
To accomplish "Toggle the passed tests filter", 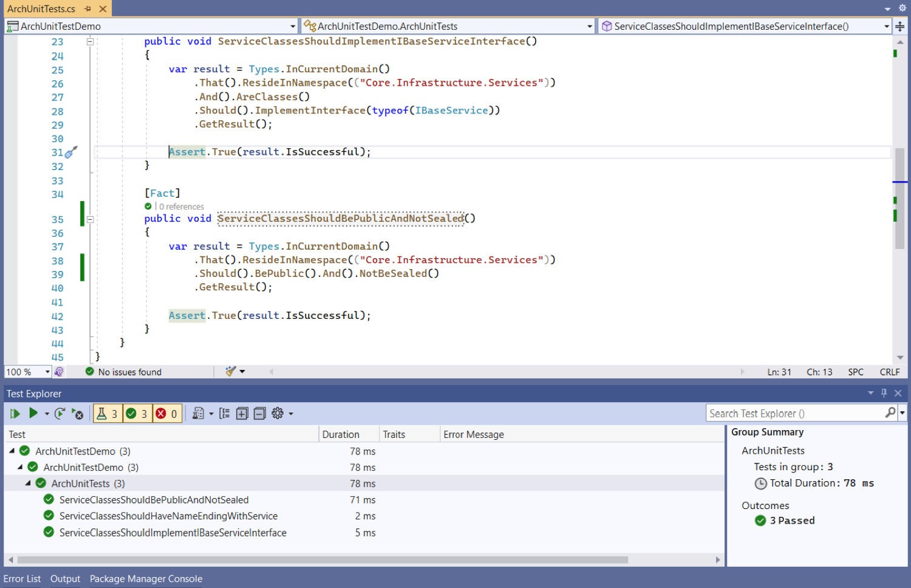I will [x=137, y=414].
